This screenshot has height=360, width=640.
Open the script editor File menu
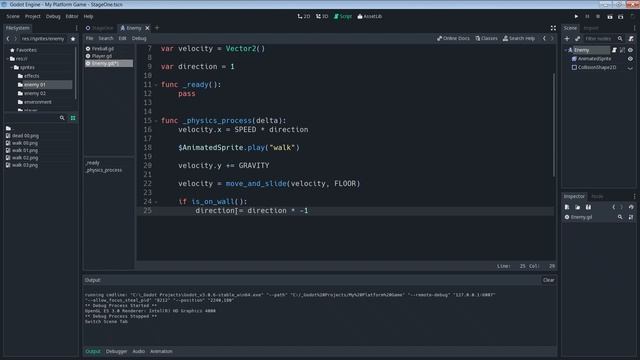[89, 38]
